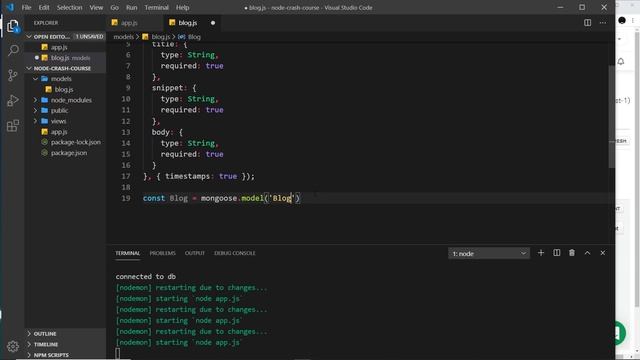
Task: Click 'snippet' on line 9
Action: point(167,88)
